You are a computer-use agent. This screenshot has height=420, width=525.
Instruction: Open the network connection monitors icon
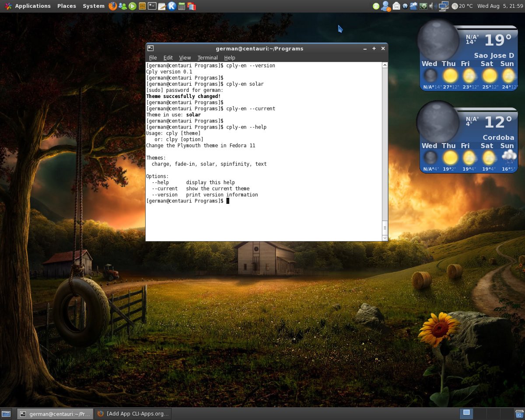(x=444, y=6)
